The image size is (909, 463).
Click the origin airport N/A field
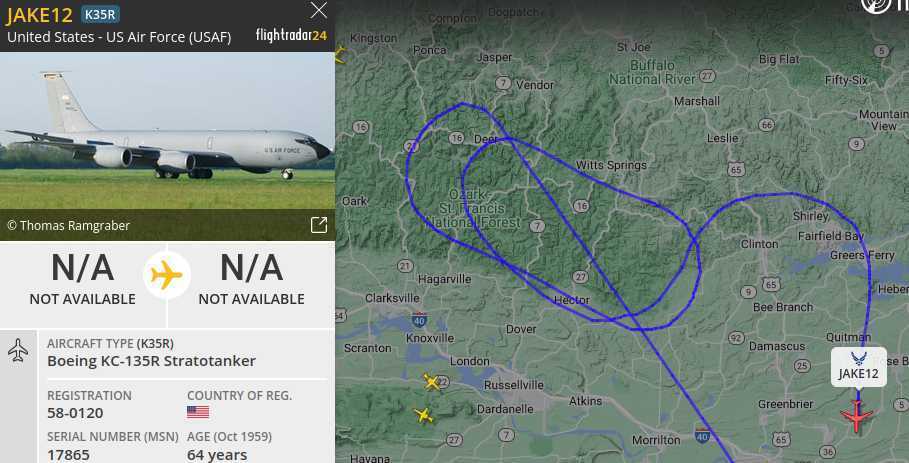tap(82, 280)
